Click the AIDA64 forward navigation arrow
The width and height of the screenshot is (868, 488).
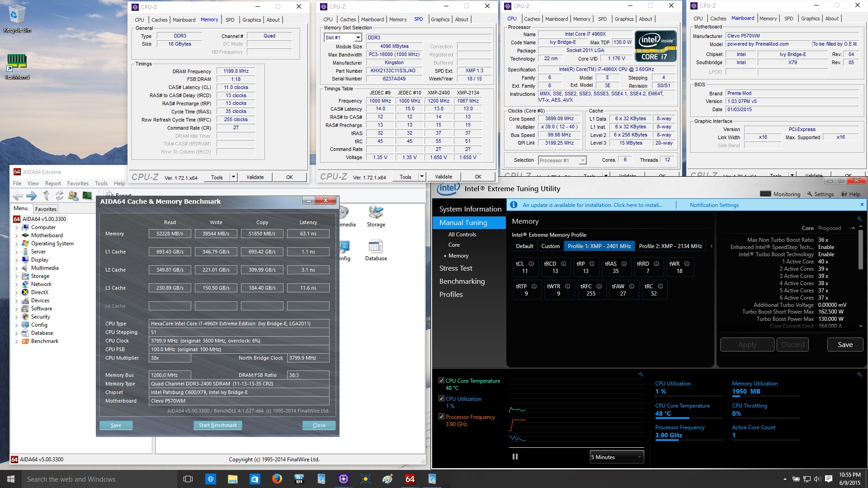pos(32,196)
